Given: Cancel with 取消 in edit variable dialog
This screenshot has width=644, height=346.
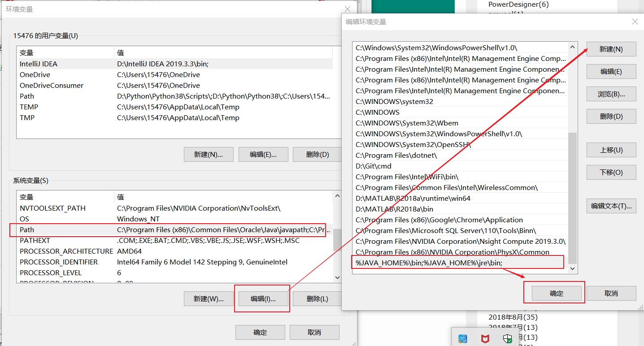Looking at the screenshot, I should 611,294.
